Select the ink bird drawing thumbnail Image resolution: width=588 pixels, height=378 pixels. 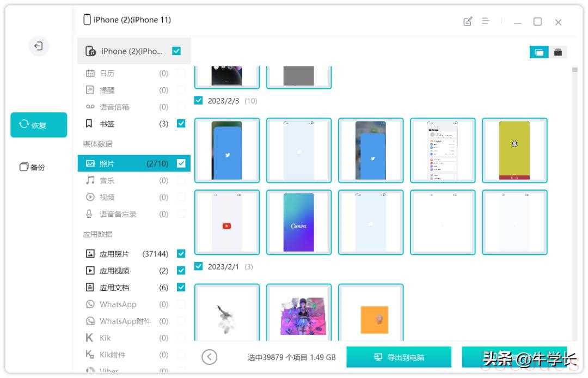(227, 313)
